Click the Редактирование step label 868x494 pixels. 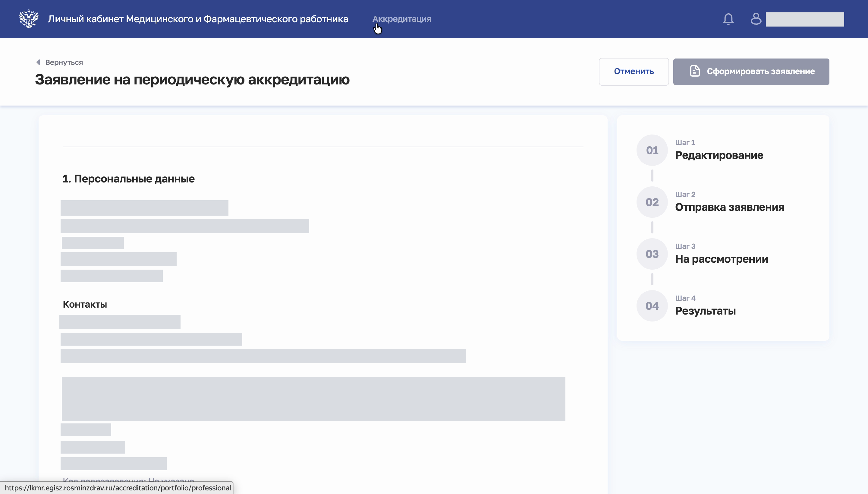click(719, 155)
